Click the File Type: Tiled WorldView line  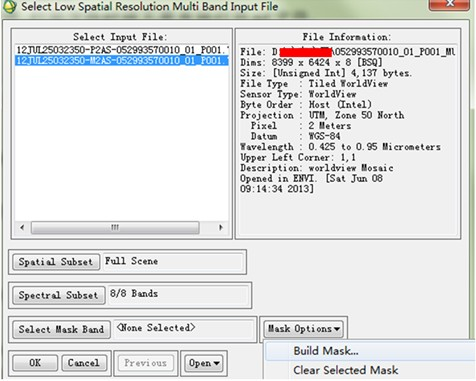pos(314,84)
